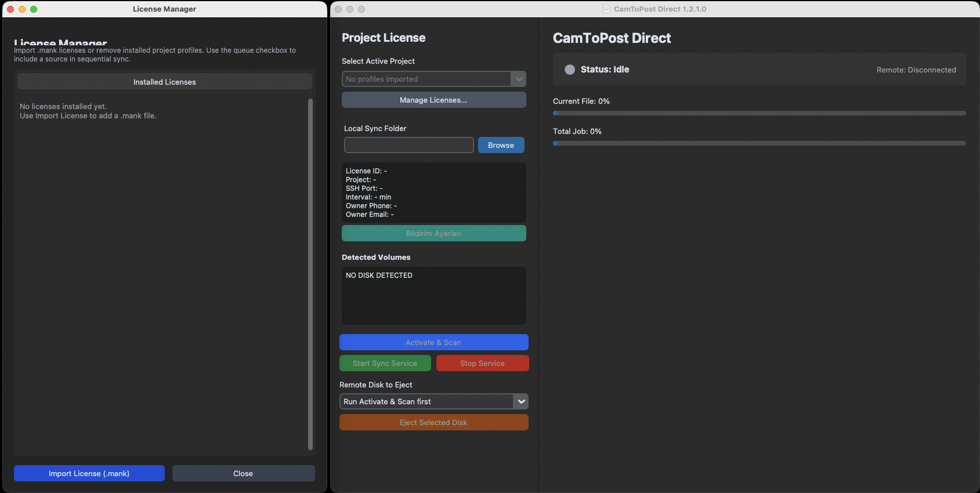Click the License ID: - line

[x=366, y=171]
